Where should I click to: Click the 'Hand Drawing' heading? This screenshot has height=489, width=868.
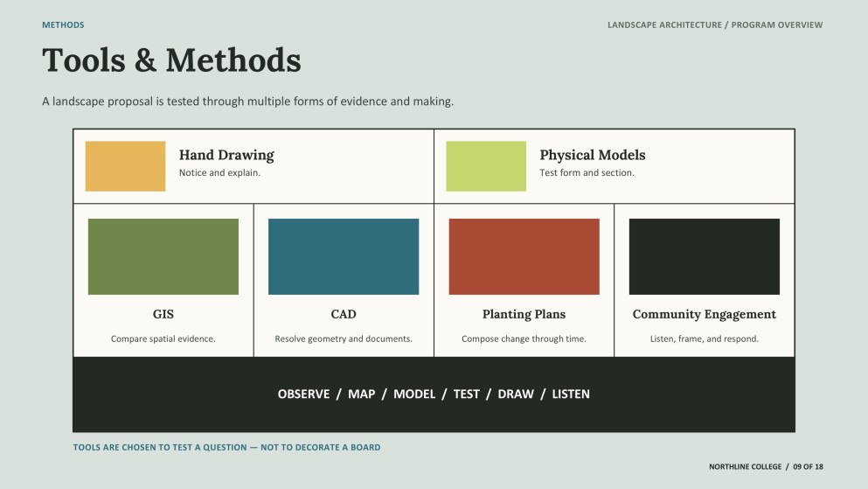[x=226, y=155]
